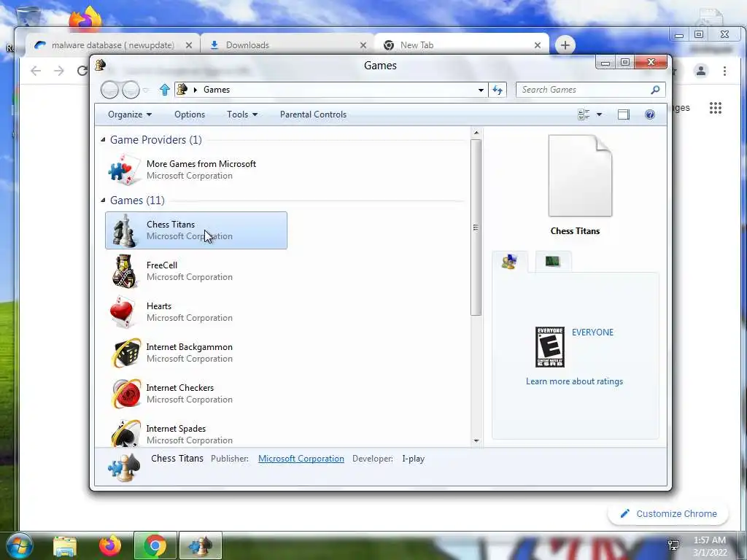Click the EVERYONE rating link
The width and height of the screenshot is (747, 560).
click(592, 332)
